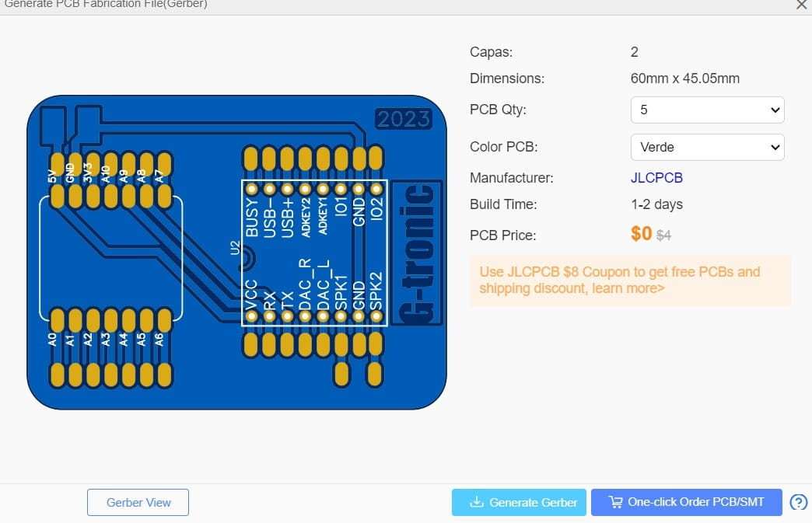This screenshot has height=523, width=812.
Task: Click the Generate Gerber button
Action: point(519,502)
